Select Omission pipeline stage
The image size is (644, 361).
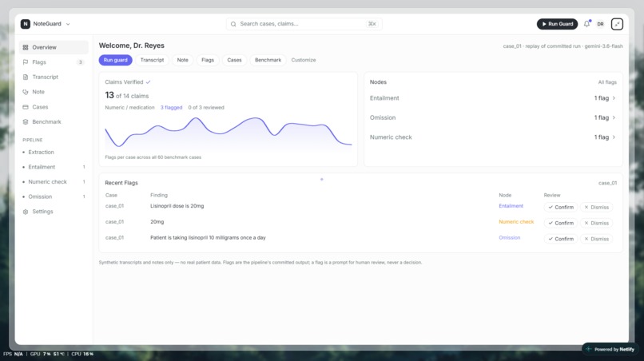[54, 196]
